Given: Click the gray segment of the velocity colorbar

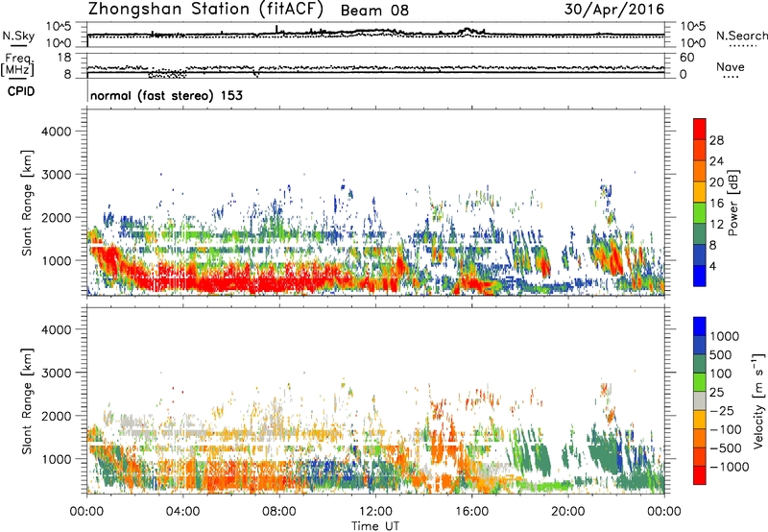Looking at the screenshot, I should pyautogui.click(x=700, y=401).
